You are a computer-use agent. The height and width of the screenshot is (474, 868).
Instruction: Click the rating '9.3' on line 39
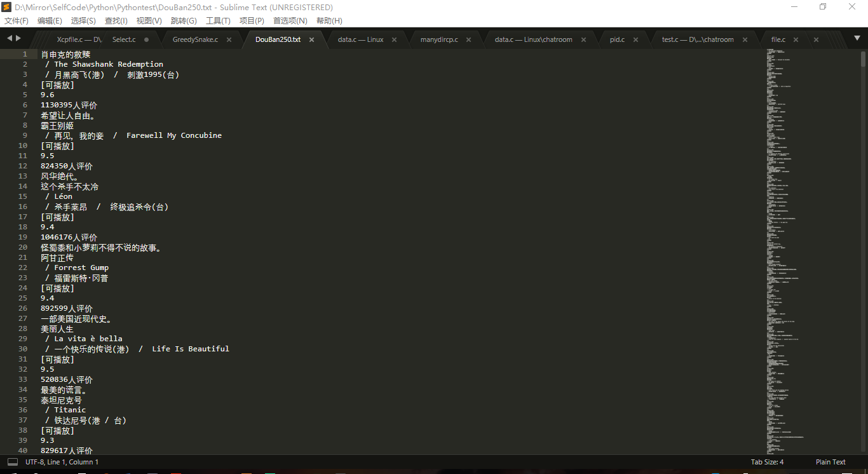point(48,440)
